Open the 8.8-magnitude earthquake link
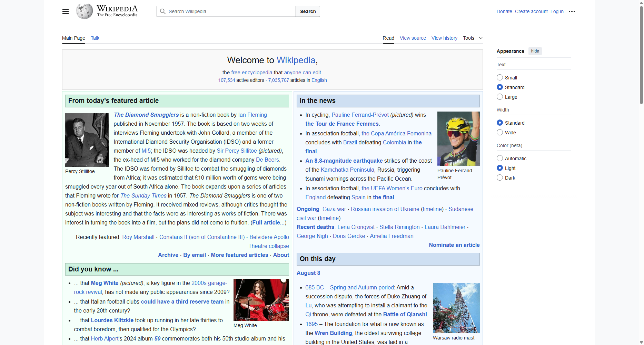 pos(344,161)
